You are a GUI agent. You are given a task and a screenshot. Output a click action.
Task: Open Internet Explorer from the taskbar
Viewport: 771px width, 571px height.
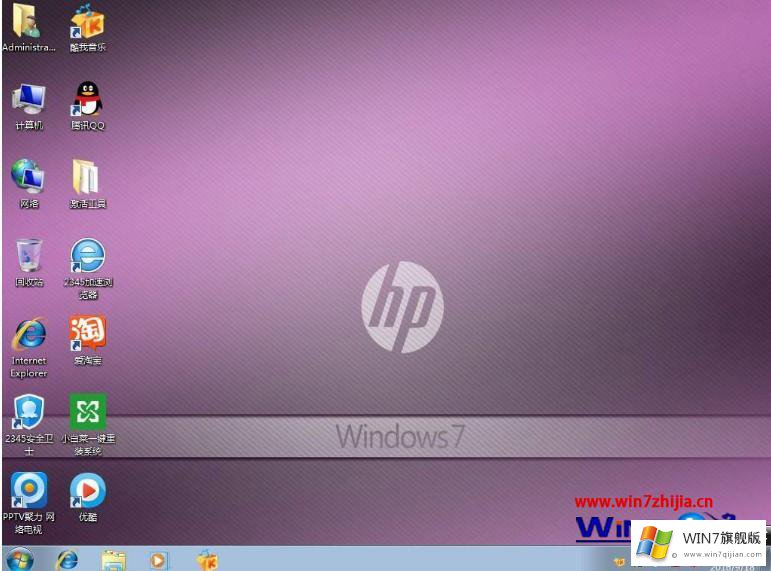67,560
